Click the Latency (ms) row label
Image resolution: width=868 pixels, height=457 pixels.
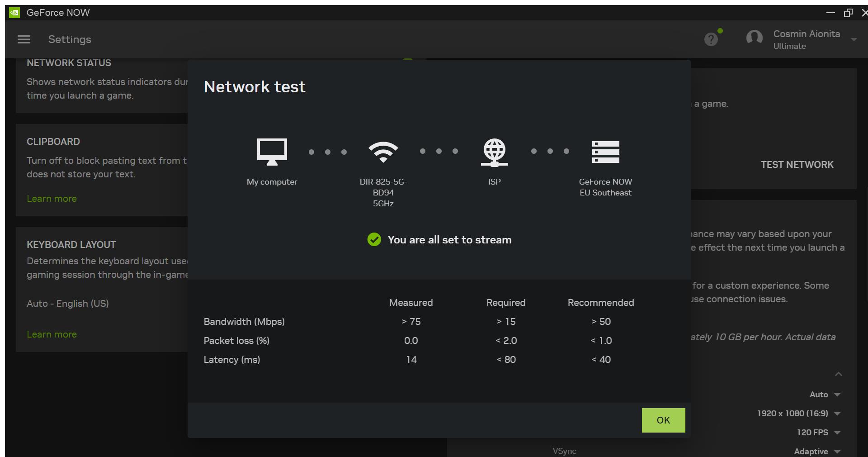click(231, 360)
